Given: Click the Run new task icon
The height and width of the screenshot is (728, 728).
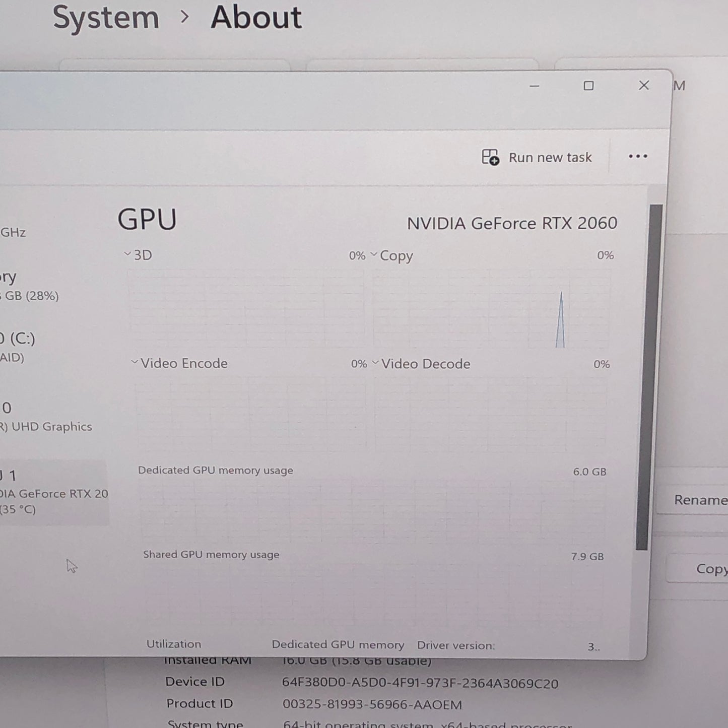Looking at the screenshot, I should click(490, 157).
